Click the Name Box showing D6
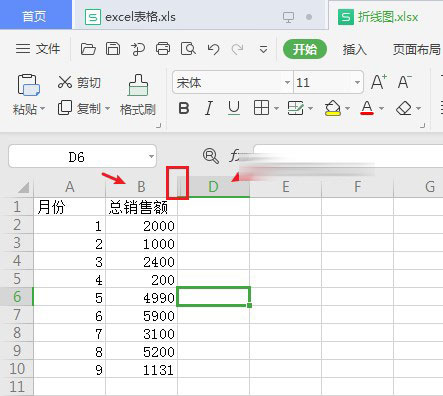Image resolution: width=443 pixels, height=396 pixels. [x=77, y=156]
